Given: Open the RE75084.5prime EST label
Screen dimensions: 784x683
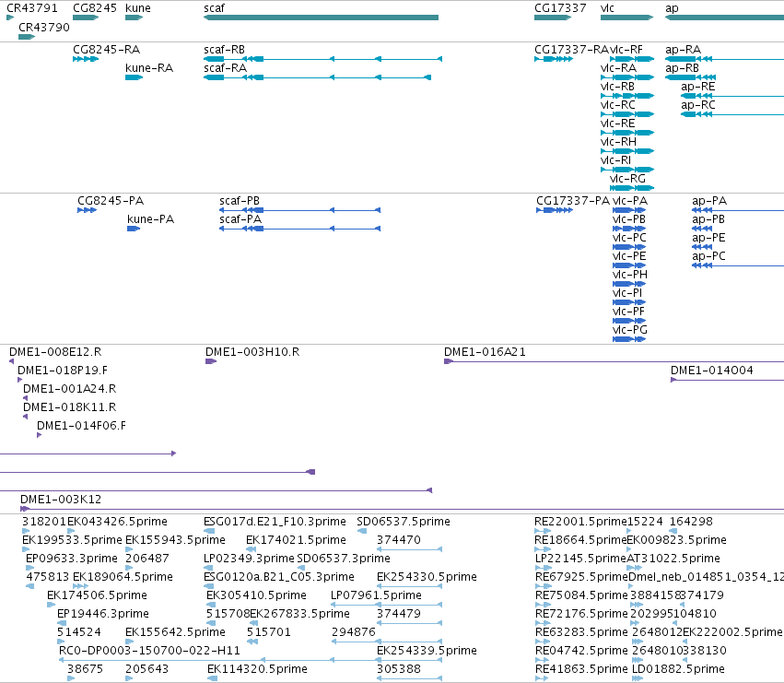Looking at the screenshot, I should click(x=581, y=595).
